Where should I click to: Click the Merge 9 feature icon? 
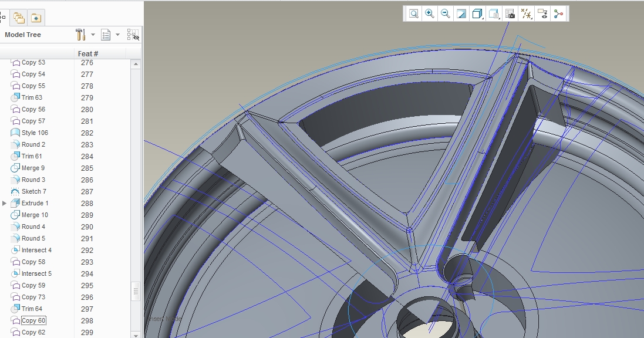tap(15, 168)
